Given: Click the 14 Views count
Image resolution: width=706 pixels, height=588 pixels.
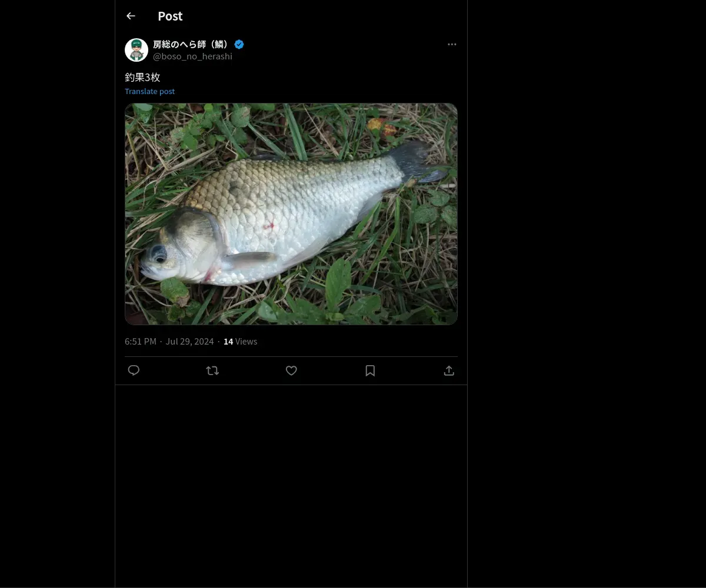Looking at the screenshot, I should click(240, 342).
